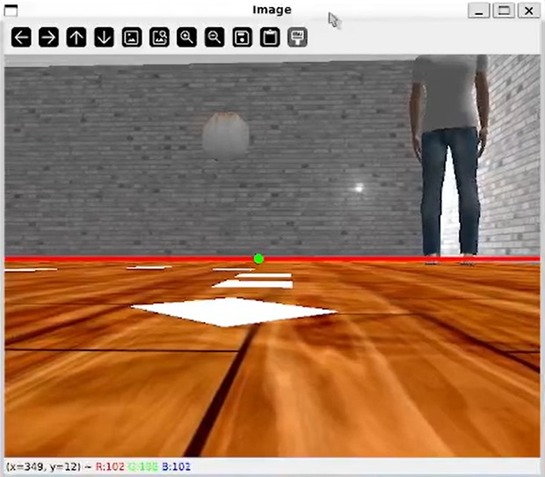Reset zoom to original image size
The image size is (545, 477).
(132, 37)
